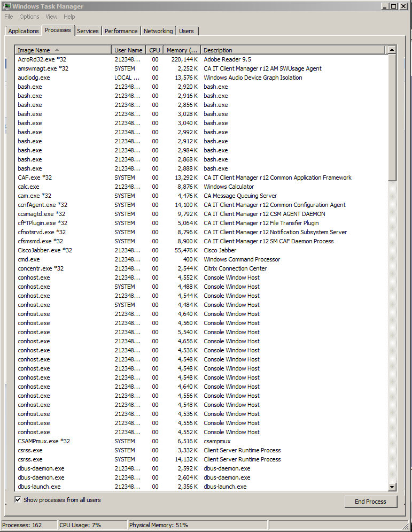
Task: Click the Adobe Reader 9.5 description
Action: [x=228, y=59]
